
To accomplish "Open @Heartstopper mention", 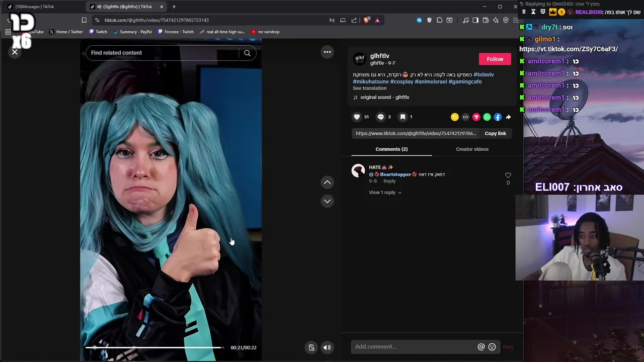I will [x=393, y=174].
